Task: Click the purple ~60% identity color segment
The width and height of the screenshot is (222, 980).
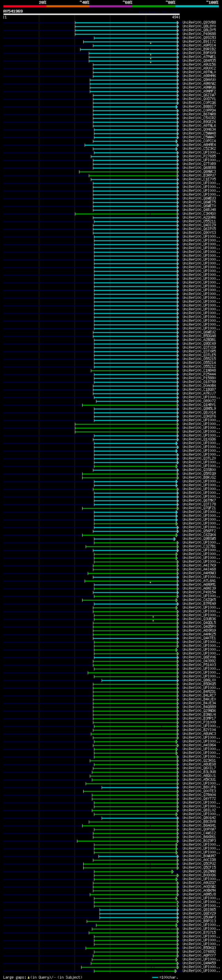Action: click(x=111, y=6)
